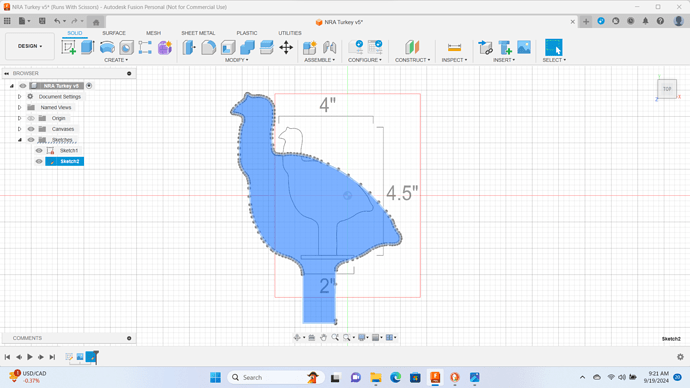The height and width of the screenshot is (388, 690).
Task: Select the Insert McMaster-Carr component tool
Action: tap(505, 47)
